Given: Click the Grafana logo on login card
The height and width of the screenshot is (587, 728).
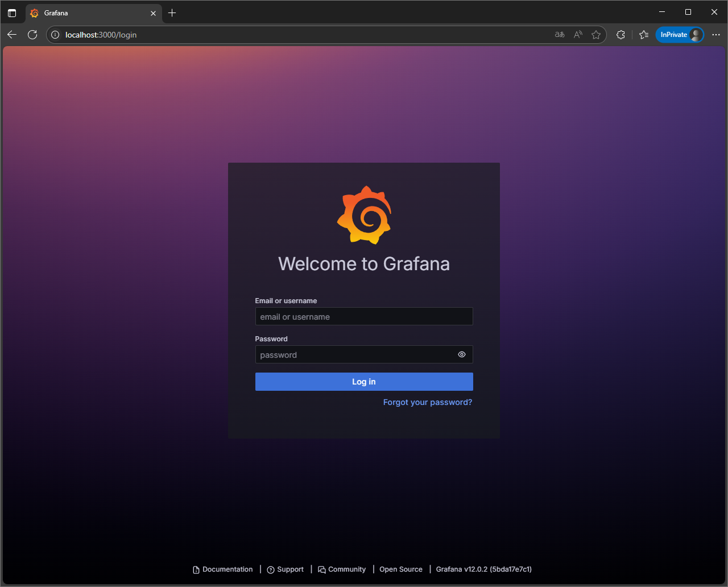Looking at the screenshot, I should coord(364,215).
